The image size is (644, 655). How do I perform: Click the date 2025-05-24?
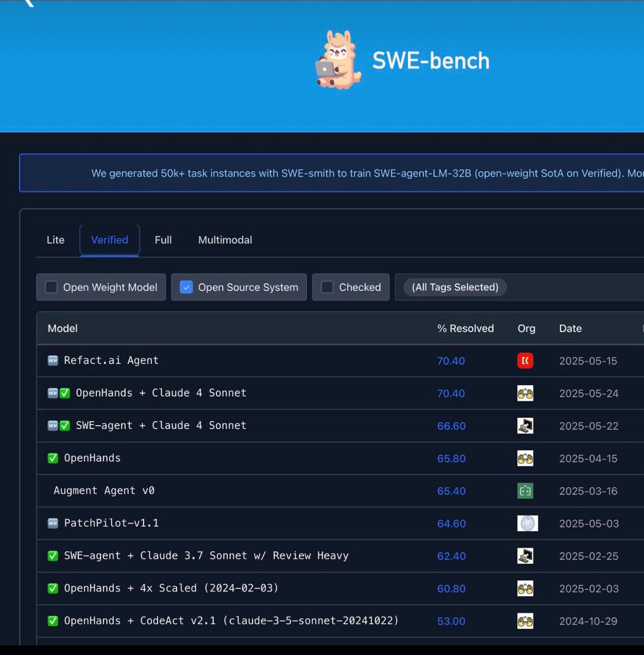click(589, 394)
